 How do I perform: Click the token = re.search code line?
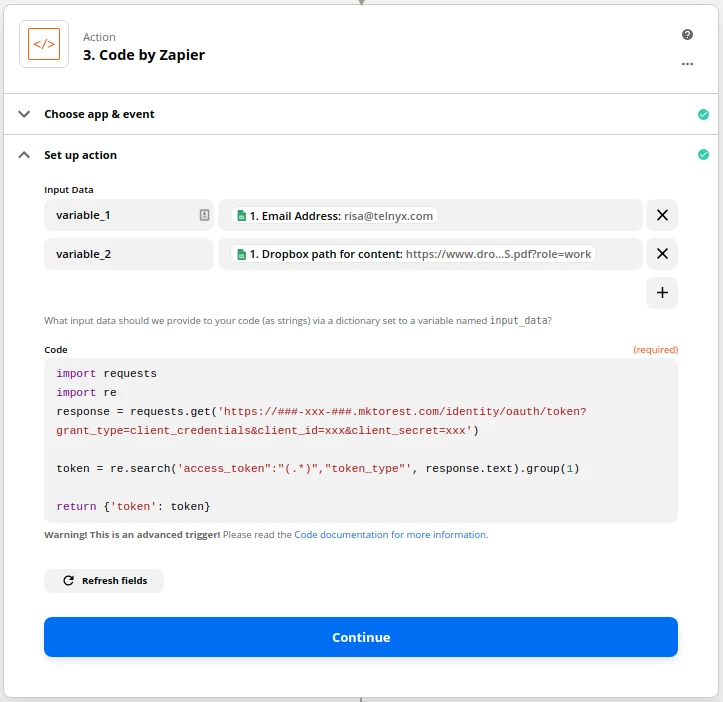(x=318, y=469)
